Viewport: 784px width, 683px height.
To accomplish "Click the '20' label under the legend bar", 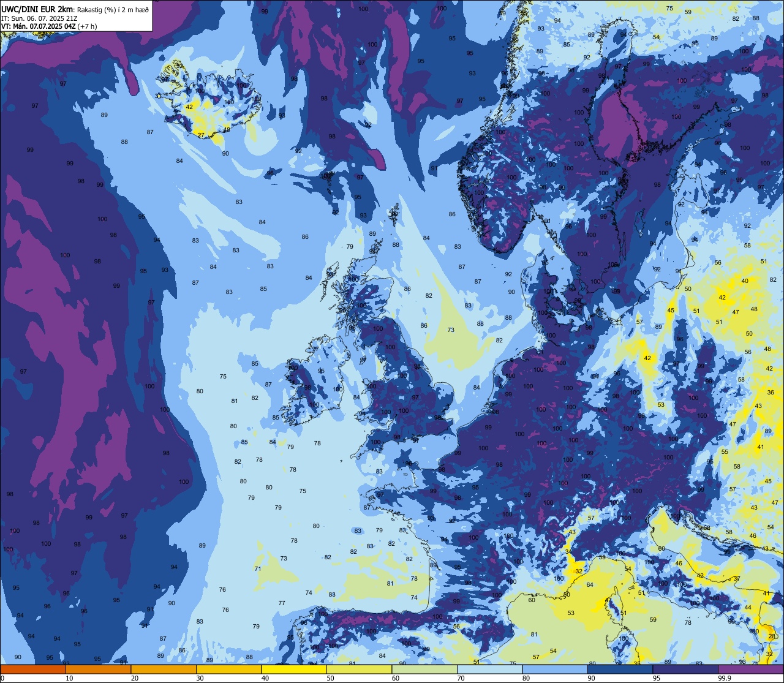I will (135, 678).
